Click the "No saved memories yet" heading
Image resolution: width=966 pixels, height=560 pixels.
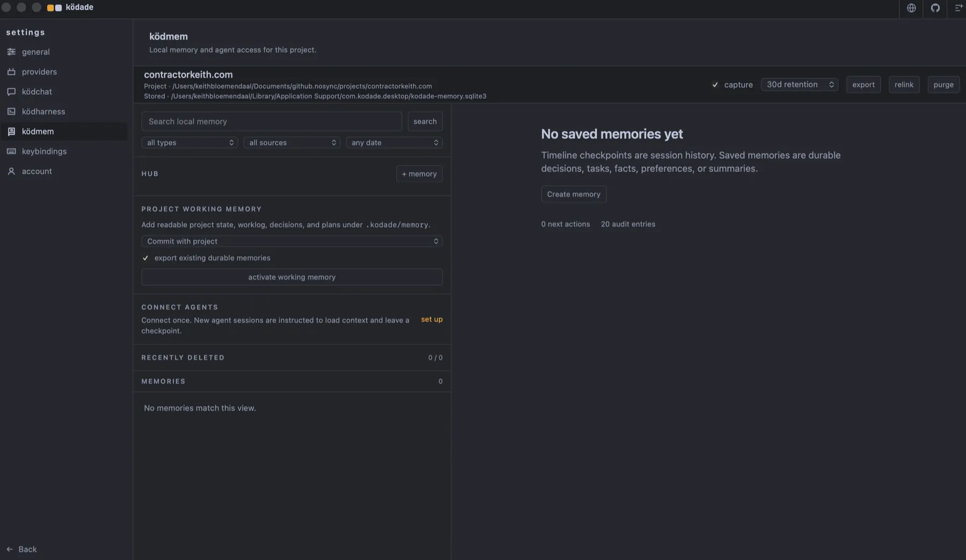pyautogui.click(x=612, y=134)
